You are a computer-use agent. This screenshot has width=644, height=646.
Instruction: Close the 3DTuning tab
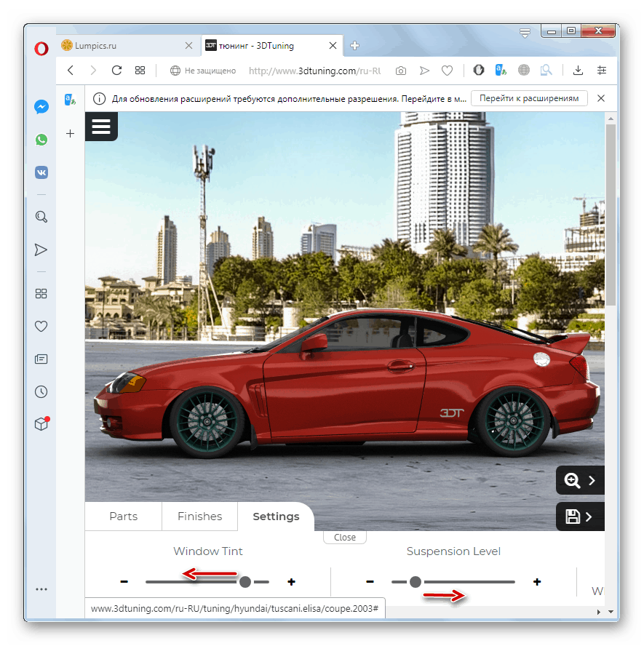[x=333, y=45]
